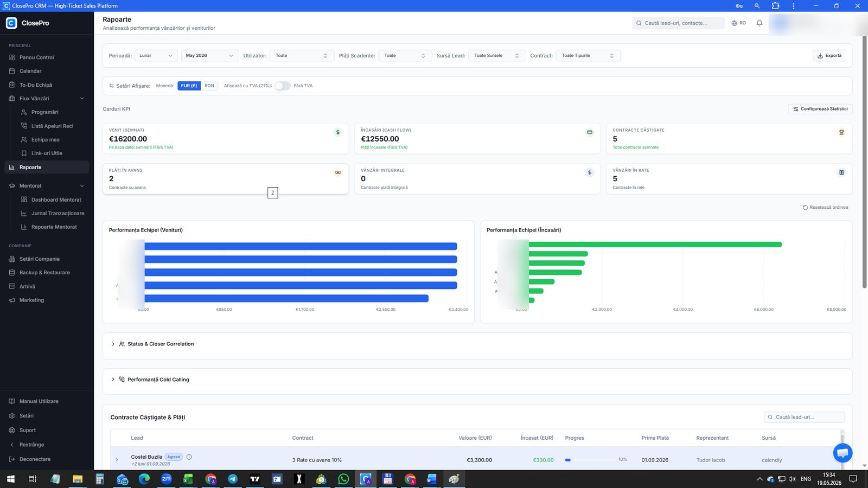Click the Vânzări Integrale dollar icon
The height and width of the screenshot is (488, 868).
[x=590, y=172]
